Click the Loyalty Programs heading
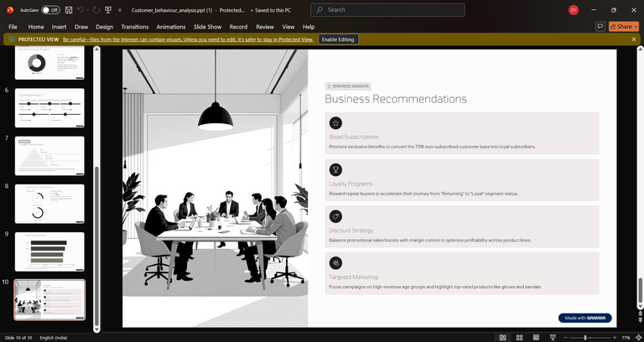 pos(351,184)
